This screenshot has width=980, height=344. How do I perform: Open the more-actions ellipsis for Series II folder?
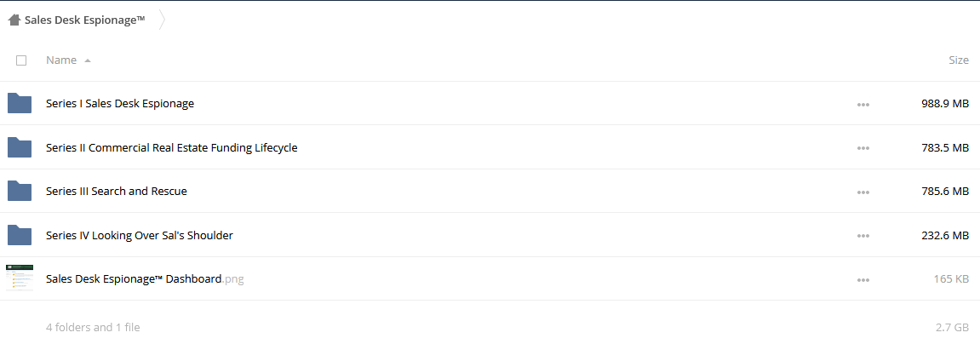(x=863, y=148)
